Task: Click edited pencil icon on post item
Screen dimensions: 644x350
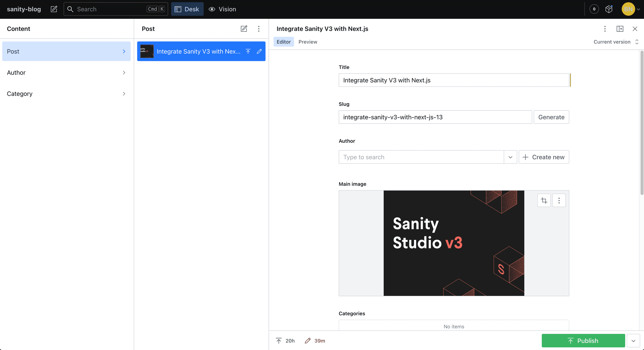Action: coord(259,51)
